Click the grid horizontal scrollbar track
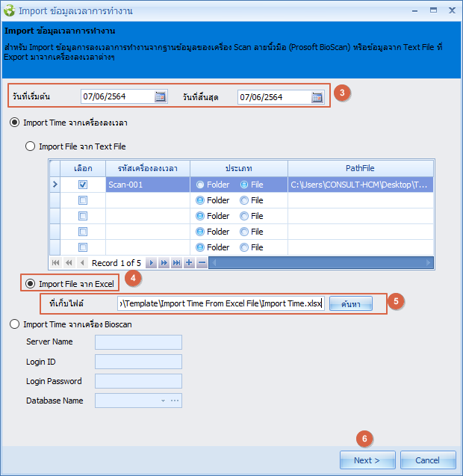Image resolution: width=463 pixels, height=476 pixels. [x=321, y=263]
